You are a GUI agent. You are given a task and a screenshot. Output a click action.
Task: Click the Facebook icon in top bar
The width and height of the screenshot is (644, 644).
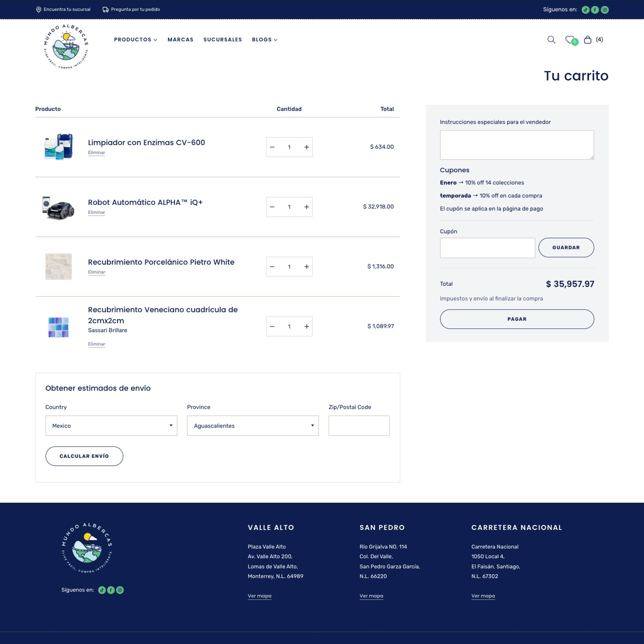(x=595, y=10)
